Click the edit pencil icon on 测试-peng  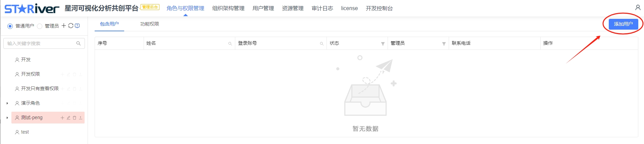[68, 118]
